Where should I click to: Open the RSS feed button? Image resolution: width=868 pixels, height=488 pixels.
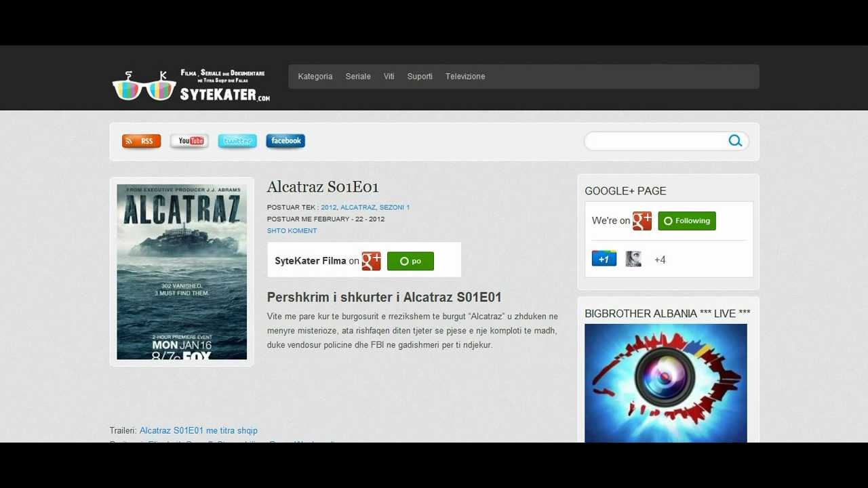point(141,141)
